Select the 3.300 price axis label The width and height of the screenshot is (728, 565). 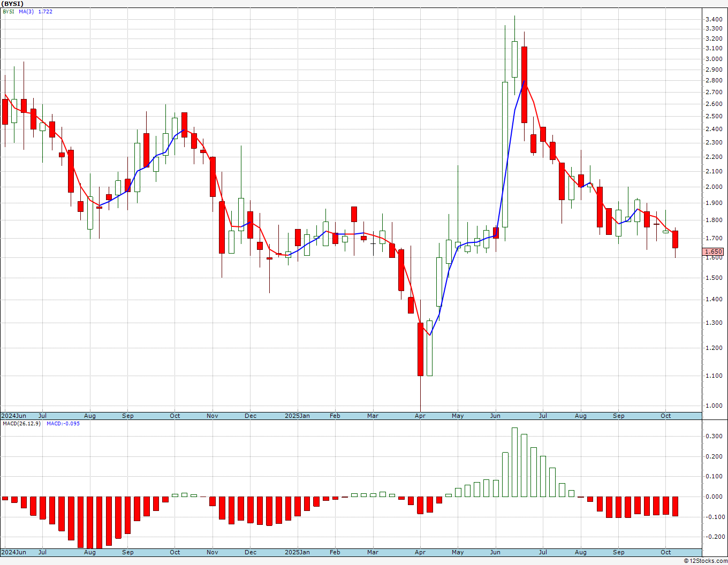[714, 29]
